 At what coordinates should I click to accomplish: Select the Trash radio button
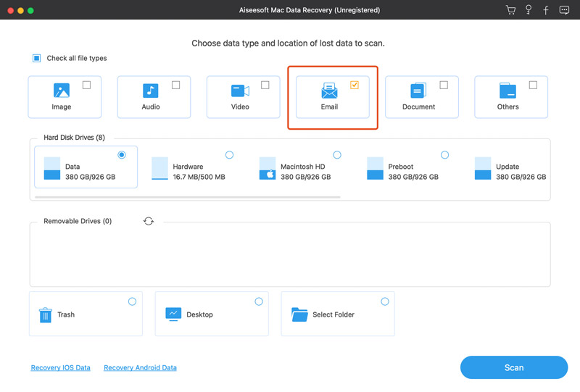click(132, 301)
